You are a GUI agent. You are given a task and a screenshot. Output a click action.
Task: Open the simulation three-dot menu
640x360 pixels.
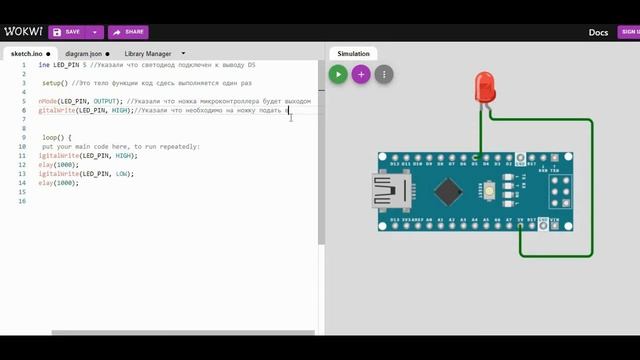tap(384, 74)
